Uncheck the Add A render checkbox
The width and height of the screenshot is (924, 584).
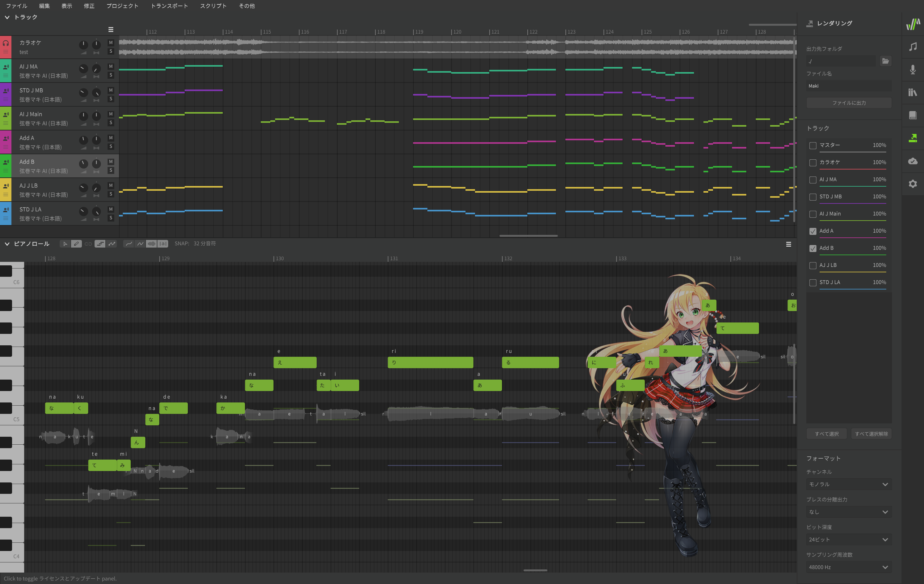pyautogui.click(x=813, y=231)
